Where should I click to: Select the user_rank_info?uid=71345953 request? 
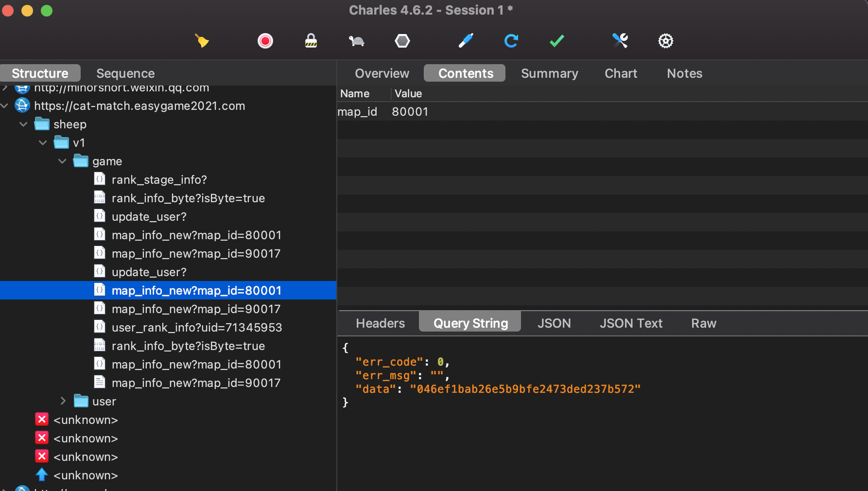click(x=197, y=327)
